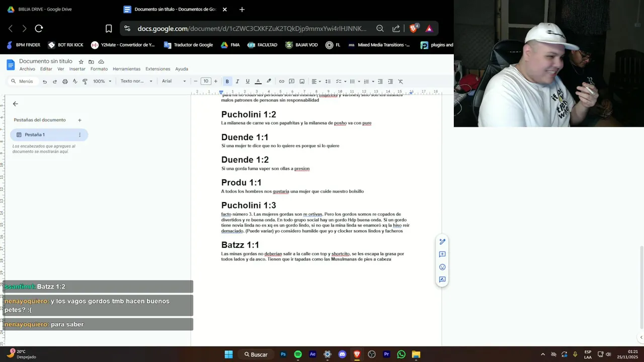Expand the checklist dropdown arrow
Image resolution: width=644 pixels, height=362 pixels.
pyautogui.click(x=345, y=81)
